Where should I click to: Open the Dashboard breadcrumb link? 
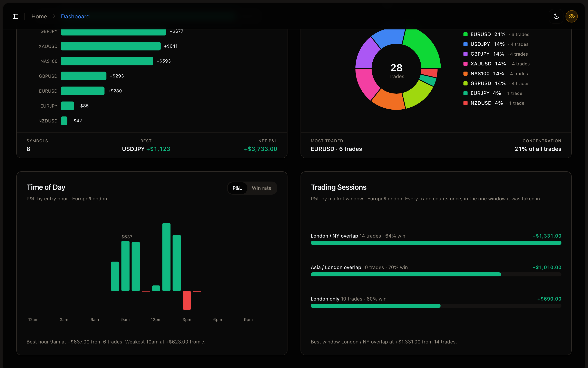point(75,16)
